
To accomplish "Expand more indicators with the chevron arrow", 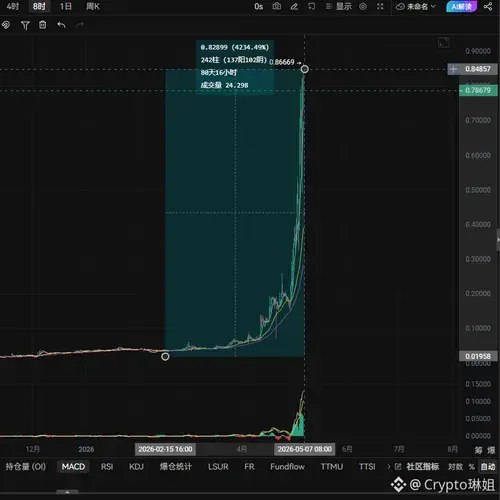I will (x=389, y=467).
